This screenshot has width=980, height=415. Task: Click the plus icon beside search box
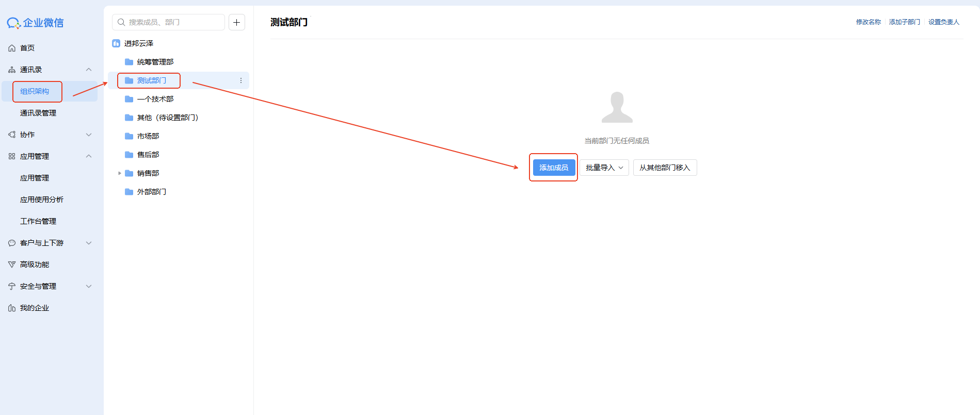236,22
